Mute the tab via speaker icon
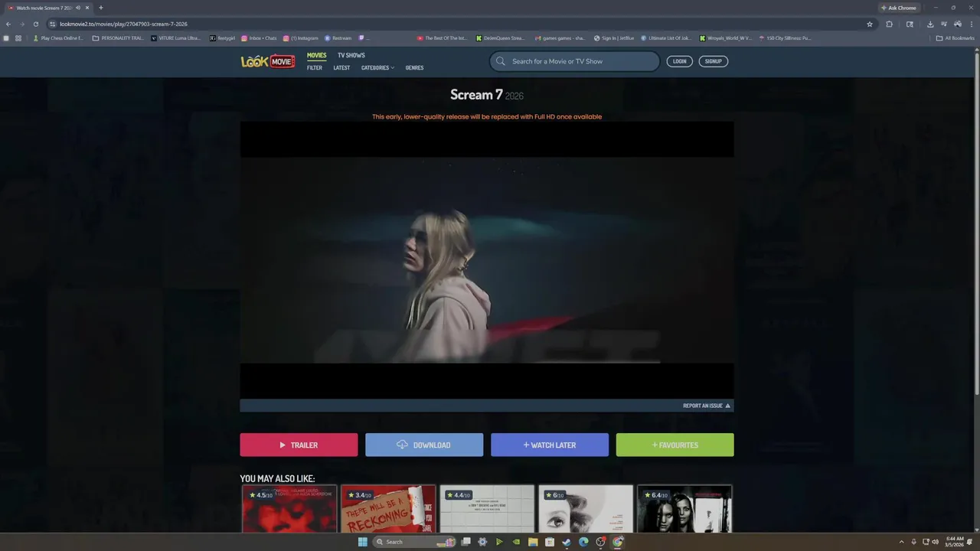The image size is (980, 551). coord(78,8)
